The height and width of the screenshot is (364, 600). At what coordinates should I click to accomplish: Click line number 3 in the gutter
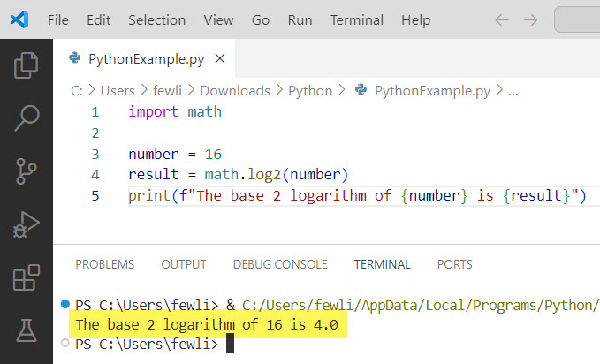(x=95, y=155)
